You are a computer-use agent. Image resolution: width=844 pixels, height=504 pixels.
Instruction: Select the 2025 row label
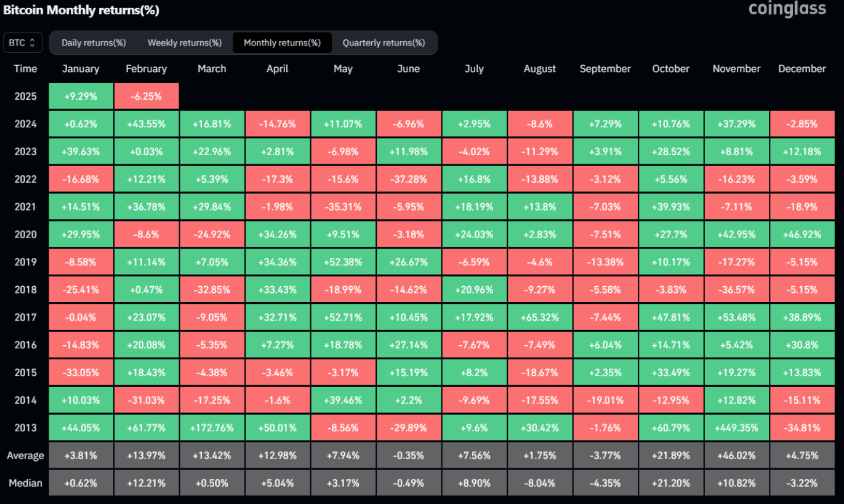pos(25,97)
